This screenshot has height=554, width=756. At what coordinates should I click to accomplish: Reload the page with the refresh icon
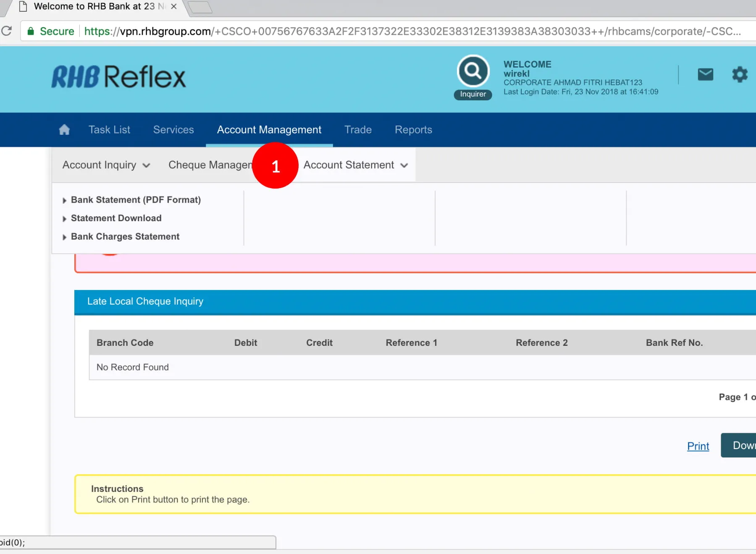click(x=7, y=31)
